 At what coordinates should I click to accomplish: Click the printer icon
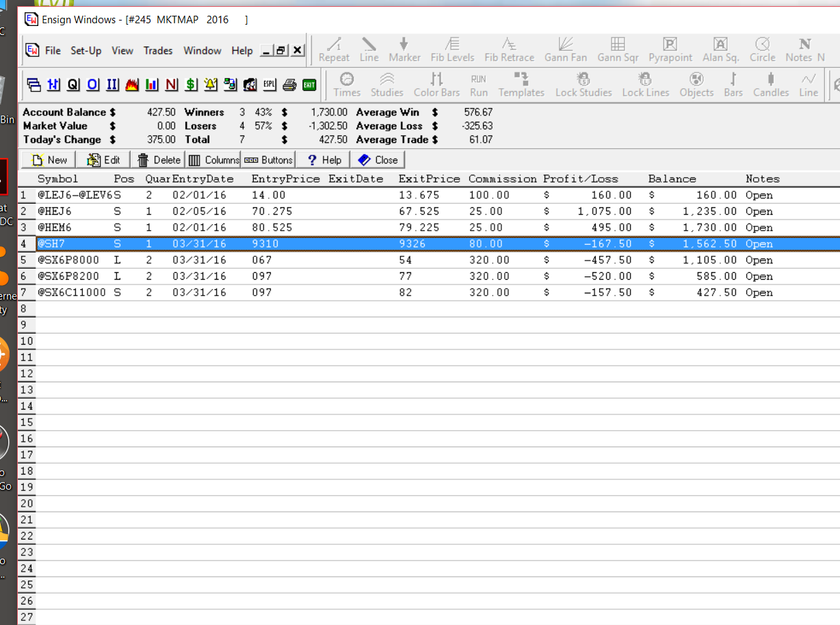[289, 85]
